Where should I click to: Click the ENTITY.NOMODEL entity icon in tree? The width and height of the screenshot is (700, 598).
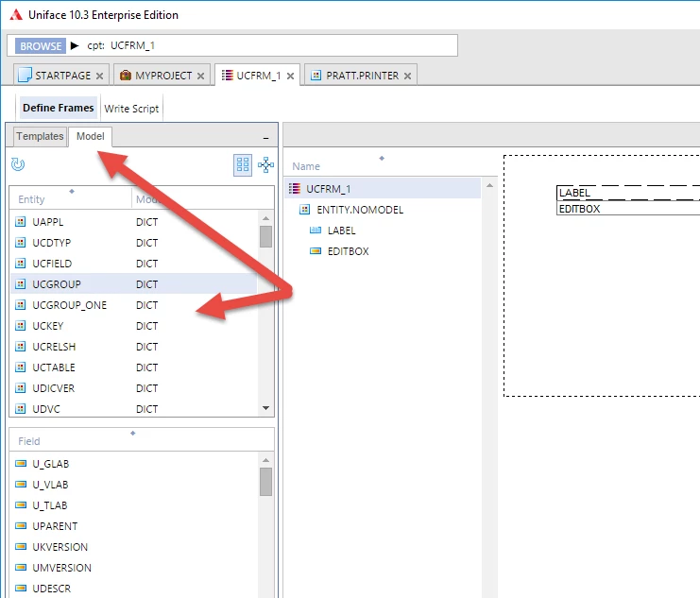click(x=304, y=210)
